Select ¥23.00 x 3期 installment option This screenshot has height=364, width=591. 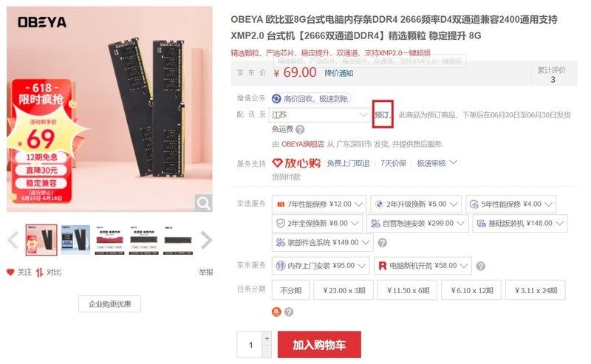click(344, 290)
